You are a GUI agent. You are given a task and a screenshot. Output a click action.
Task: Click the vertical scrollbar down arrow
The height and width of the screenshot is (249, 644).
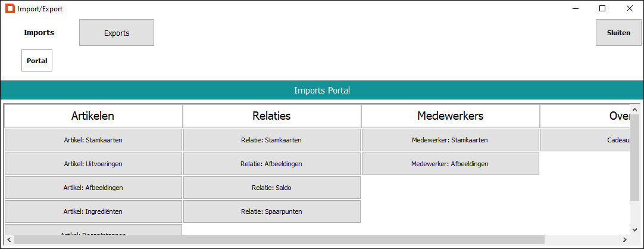[x=634, y=230]
